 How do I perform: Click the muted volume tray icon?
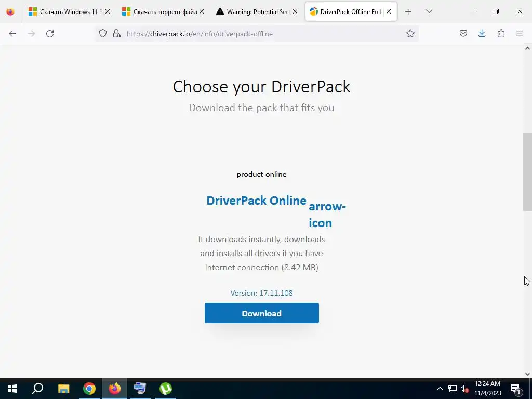point(464,389)
